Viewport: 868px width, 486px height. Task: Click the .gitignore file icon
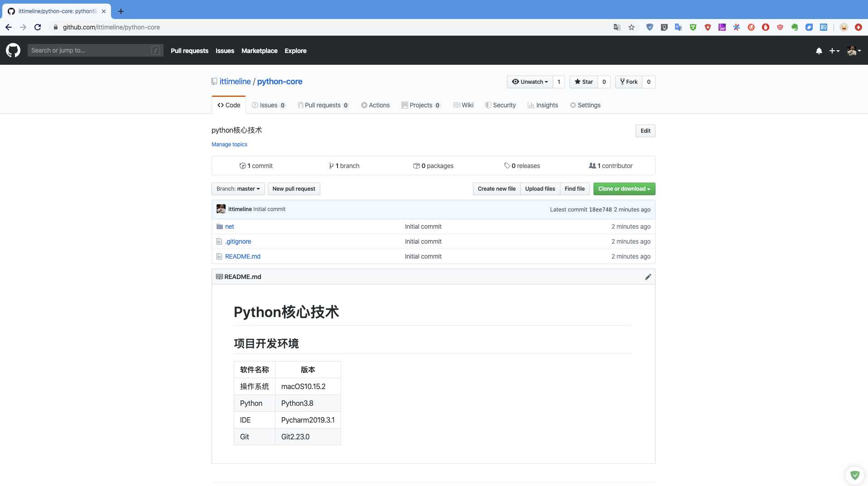(x=219, y=241)
